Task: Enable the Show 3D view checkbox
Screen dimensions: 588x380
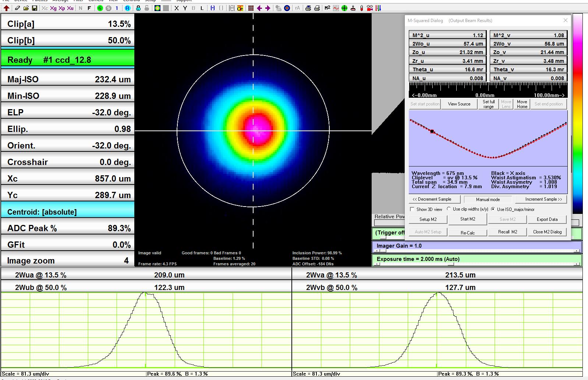Action: 412,209
